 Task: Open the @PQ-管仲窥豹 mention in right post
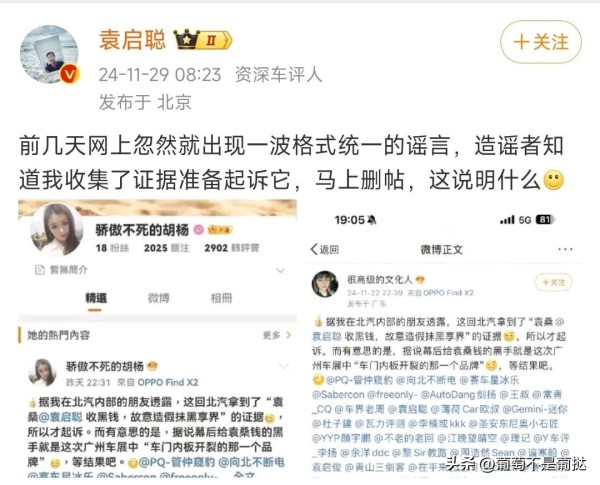point(359,380)
